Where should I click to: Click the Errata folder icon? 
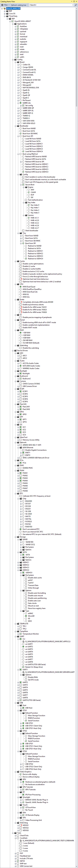[x=18, y=299]
